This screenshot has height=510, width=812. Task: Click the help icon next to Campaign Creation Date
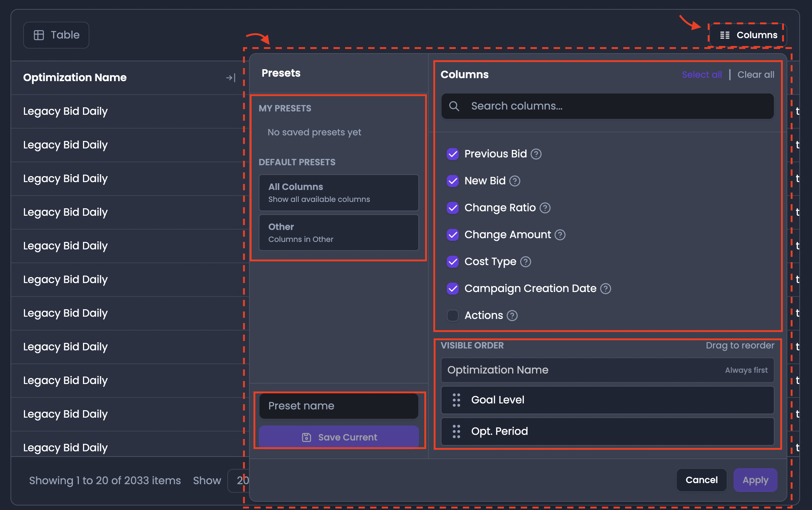pyautogui.click(x=606, y=289)
